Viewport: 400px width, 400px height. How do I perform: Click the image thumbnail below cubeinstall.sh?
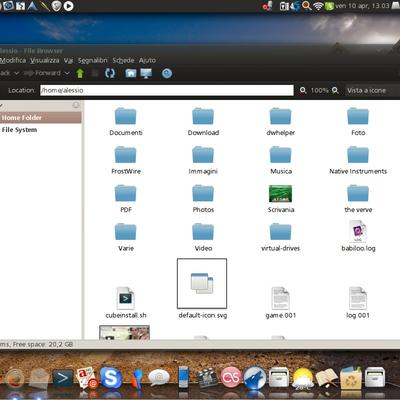124,332
